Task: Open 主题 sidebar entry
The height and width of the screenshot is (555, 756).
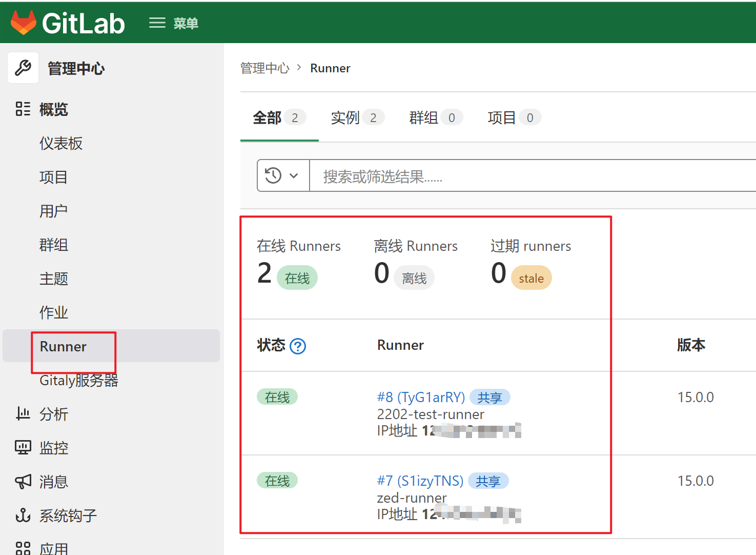Action: (x=54, y=279)
